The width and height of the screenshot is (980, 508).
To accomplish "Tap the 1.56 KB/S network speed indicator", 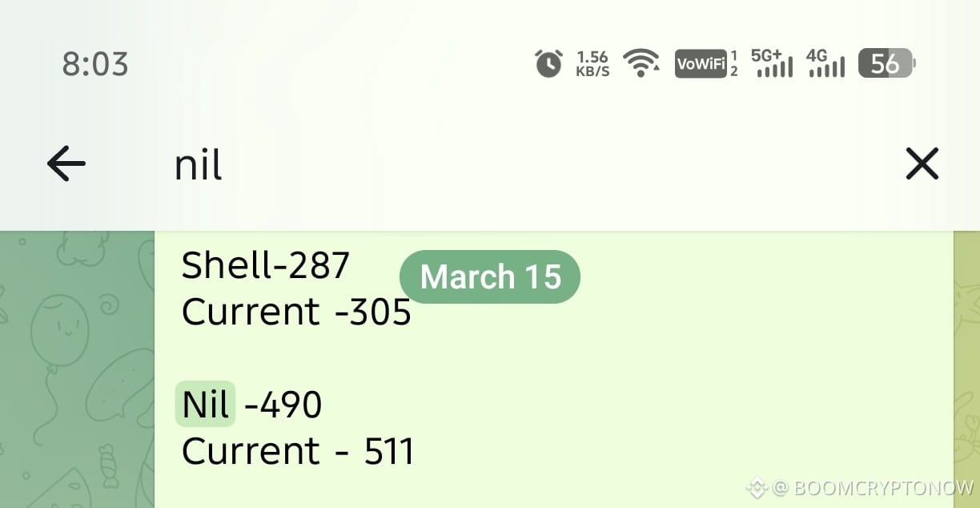I will pos(592,63).
